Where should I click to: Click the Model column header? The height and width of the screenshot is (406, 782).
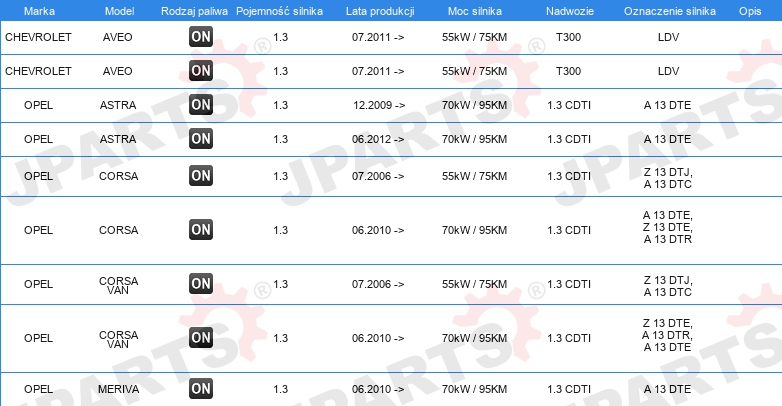tap(119, 11)
